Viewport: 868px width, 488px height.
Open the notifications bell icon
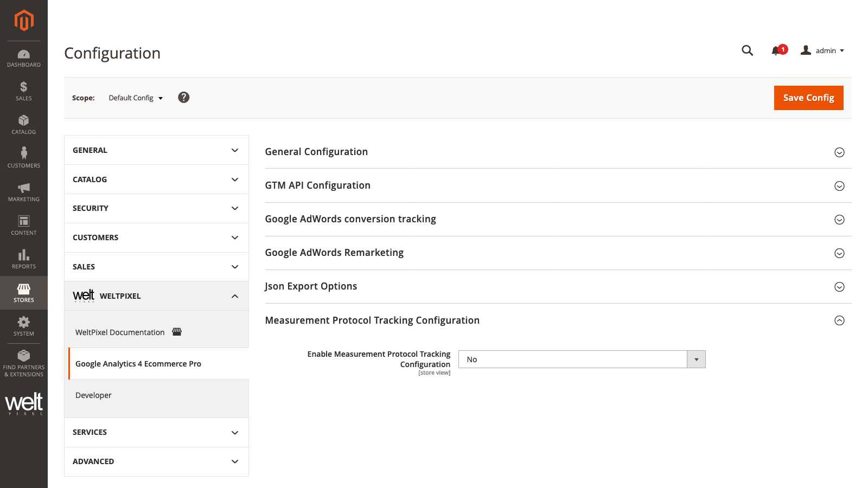pyautogui.click(x=777, y=50)
